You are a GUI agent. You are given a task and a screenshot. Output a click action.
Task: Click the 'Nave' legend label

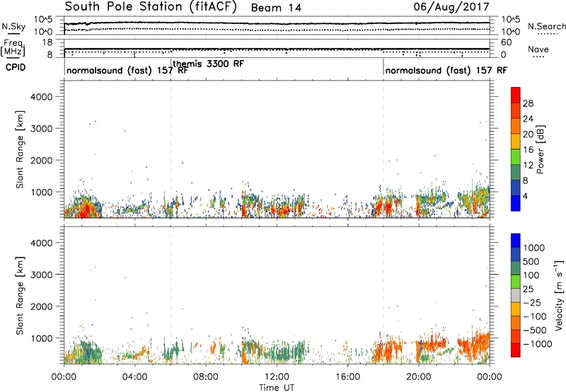538,50
